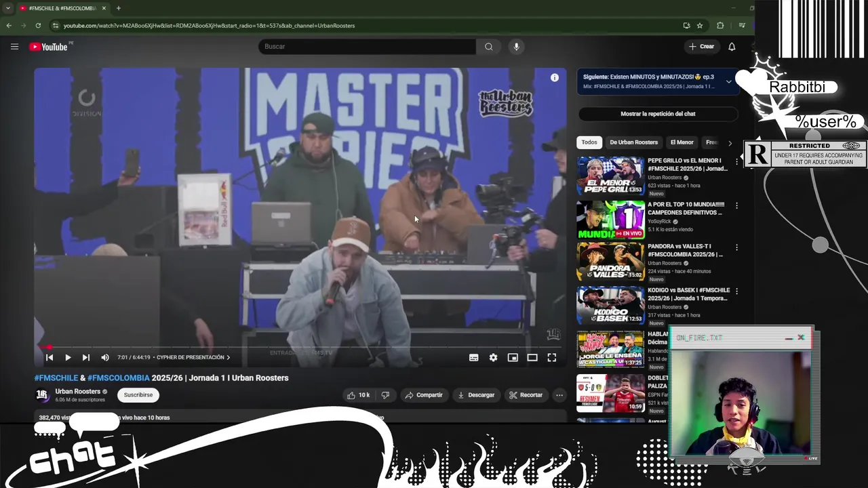Go back with browser back arrow
Image resolution: width=868 pixels, height=488 pixels.
(x=9, y=26)
